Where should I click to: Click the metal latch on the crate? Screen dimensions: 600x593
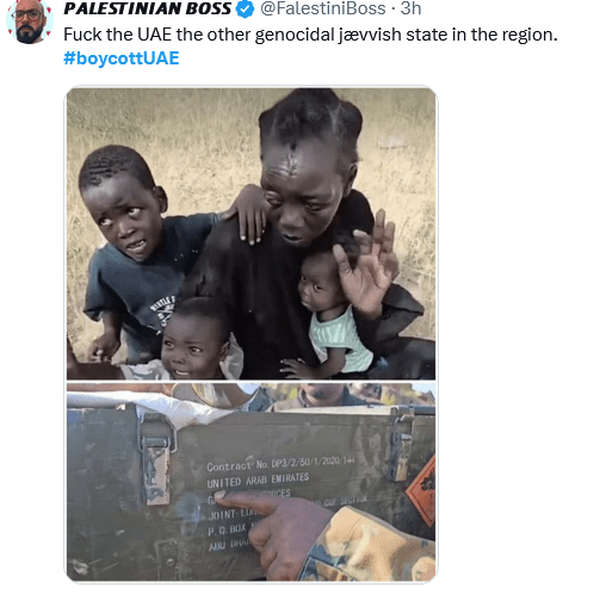[157, 459]
